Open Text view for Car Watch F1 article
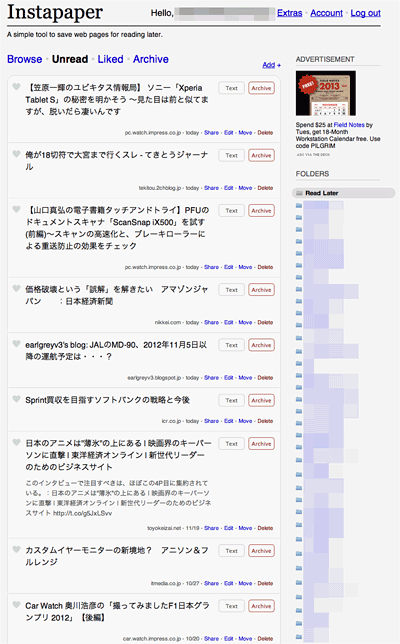 [232, 606]
